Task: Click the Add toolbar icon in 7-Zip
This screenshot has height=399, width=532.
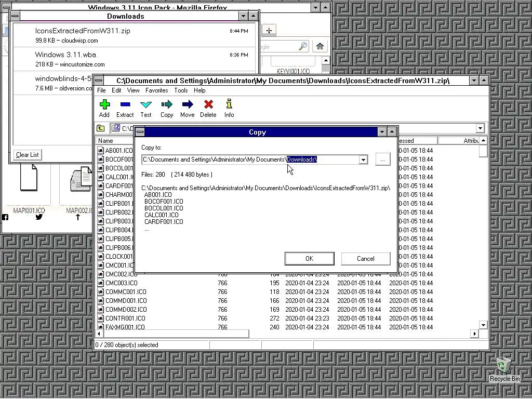Action: point(104,104)
